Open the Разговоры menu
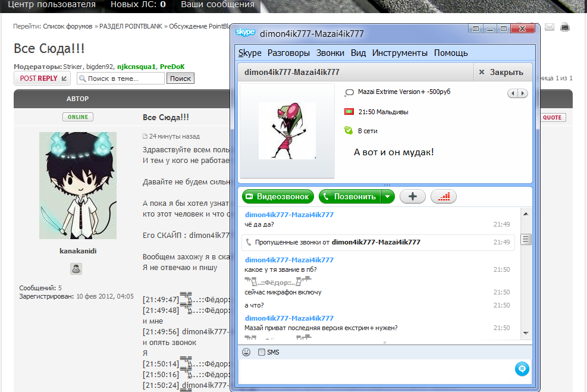 (288, 53)
